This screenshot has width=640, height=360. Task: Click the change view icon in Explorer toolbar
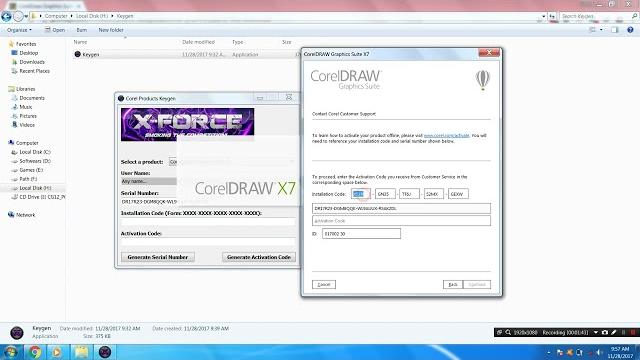(x=593, y=30)
